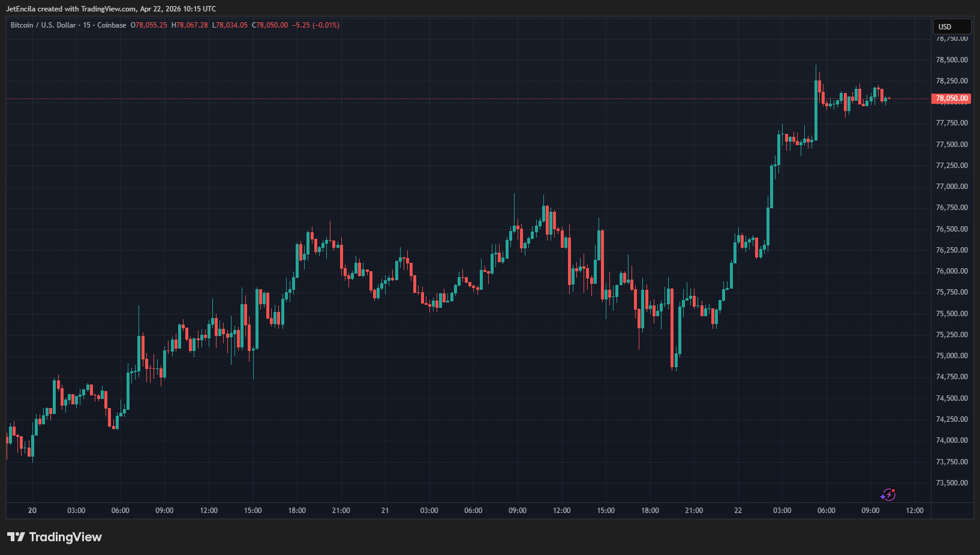Click the low value L78,034.05 in legend
This screenshot has width=980, height=555.
point(230,25)
